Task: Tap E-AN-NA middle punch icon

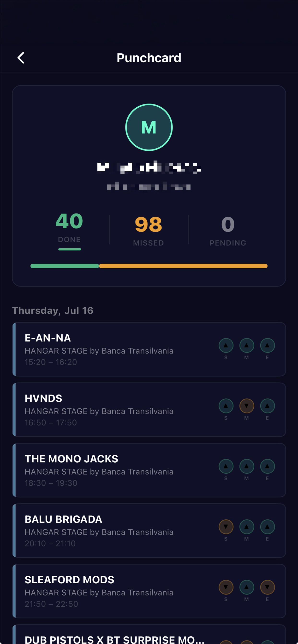Action: point(247,345)
